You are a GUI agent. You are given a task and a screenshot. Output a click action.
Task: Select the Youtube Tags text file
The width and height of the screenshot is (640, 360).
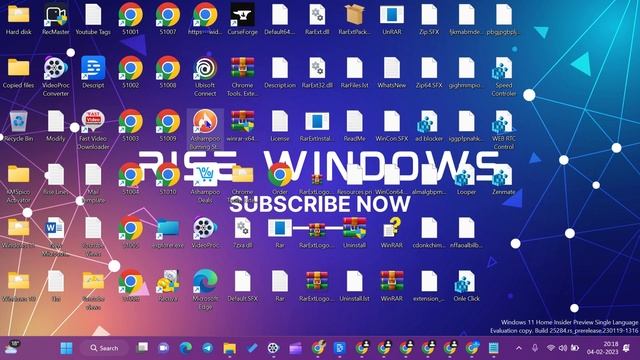(x=93, y=19)
